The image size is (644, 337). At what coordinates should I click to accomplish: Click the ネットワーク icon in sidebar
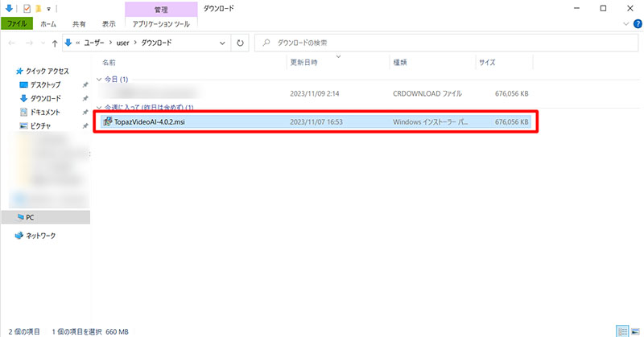click(x=19, y=236)
